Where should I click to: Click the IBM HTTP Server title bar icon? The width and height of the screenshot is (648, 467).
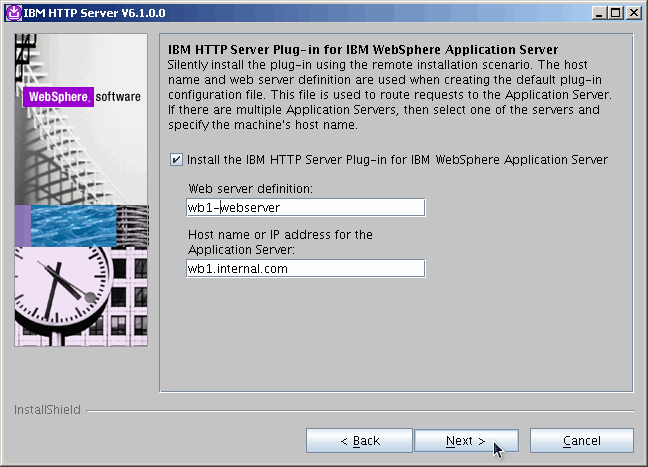coord(11,12)
